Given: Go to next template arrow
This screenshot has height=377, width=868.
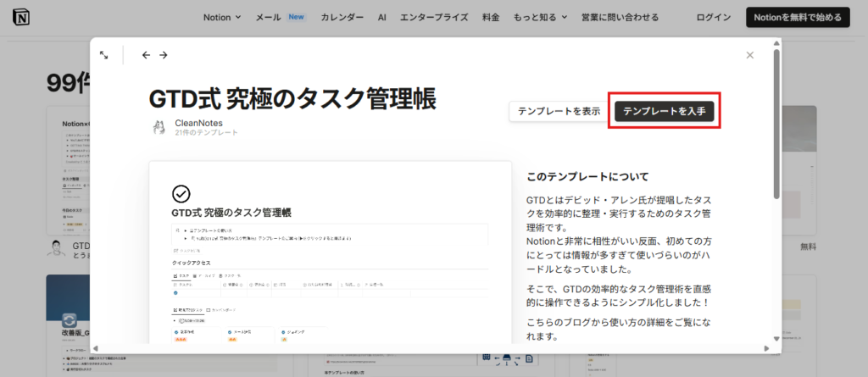Looking at the screenshot, I should coord(164,55).
